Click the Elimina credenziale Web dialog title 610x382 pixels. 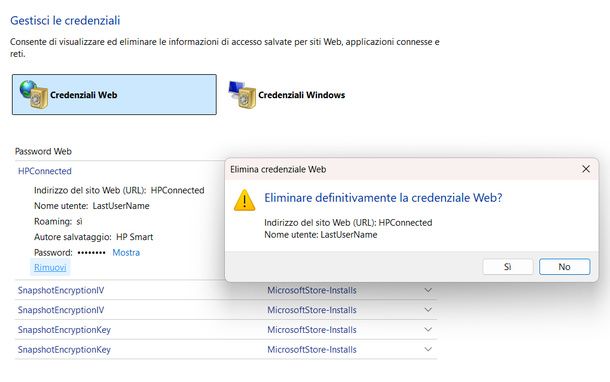(x=278, y=169)
